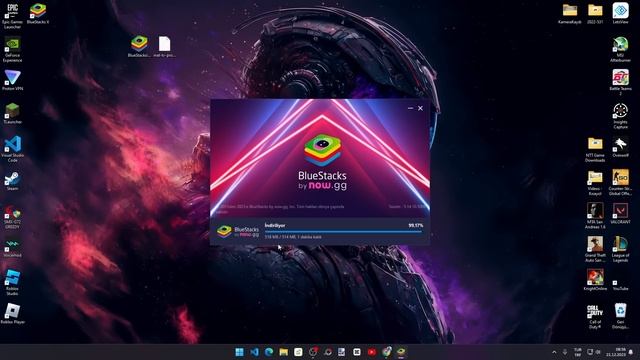The width and height of the screenshot is (640, 360).
Task: Select the BlueStacks installer file on the desktop
Action: point(139,47)
